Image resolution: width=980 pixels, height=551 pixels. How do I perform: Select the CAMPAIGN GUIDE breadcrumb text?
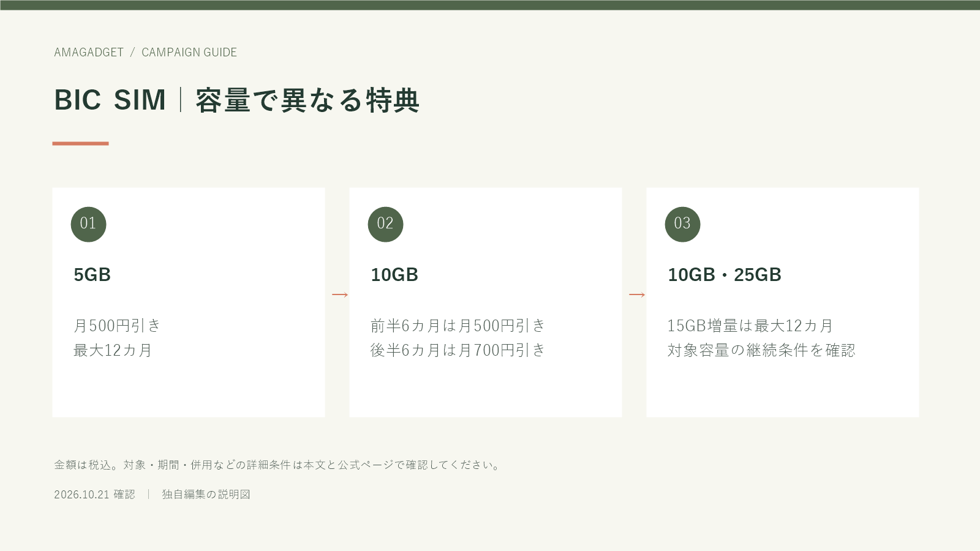click(189, 53)
